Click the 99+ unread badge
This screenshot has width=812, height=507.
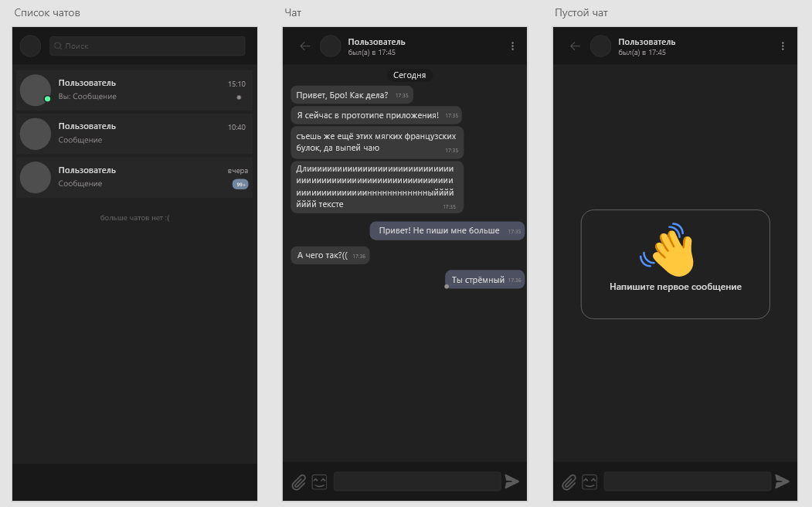click(240, 184)
